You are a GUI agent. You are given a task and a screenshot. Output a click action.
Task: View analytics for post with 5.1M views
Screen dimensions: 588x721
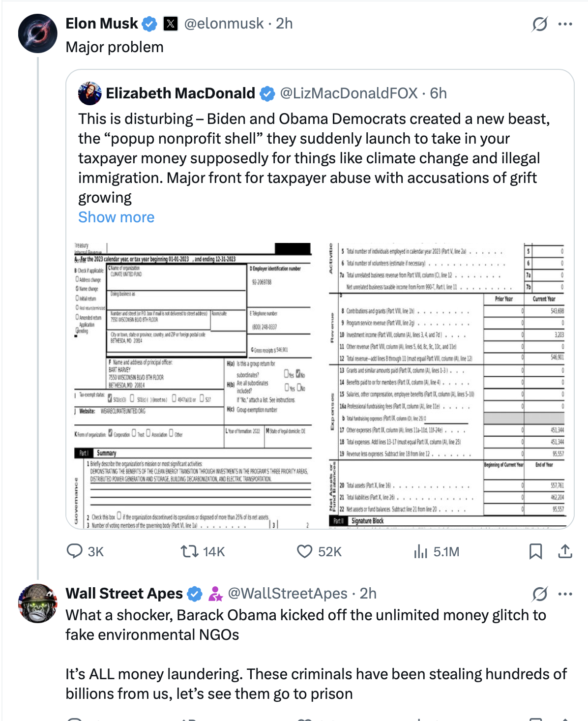point(421,551)
